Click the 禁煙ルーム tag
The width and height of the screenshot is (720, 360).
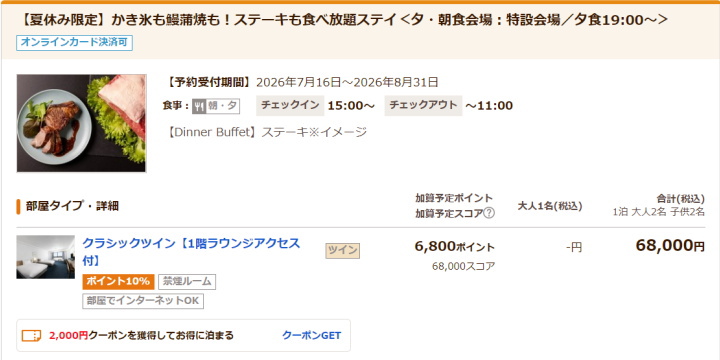click(187, 281)
